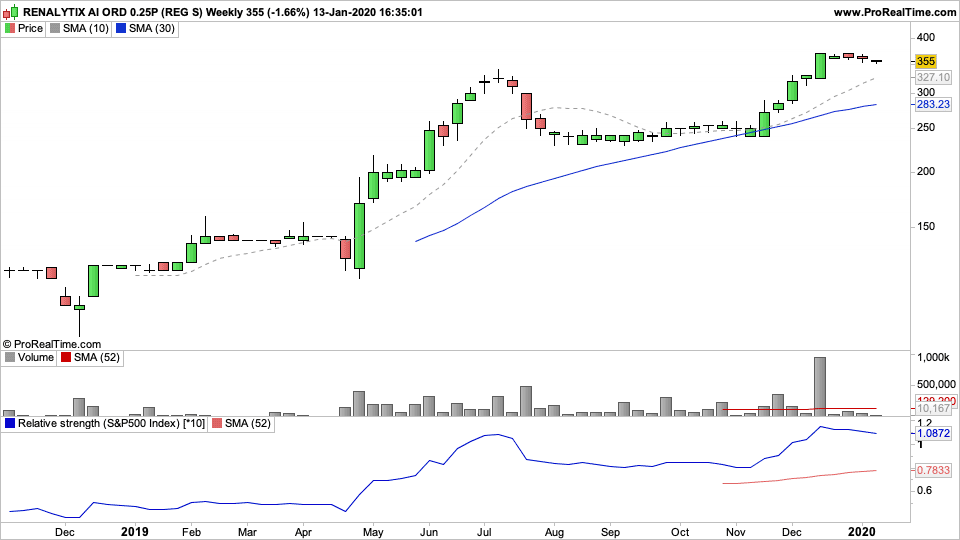Viewport: 960px width, 540px height.
Task: Open the volume SMA (52) label
Action: pyautogui.click(x=97, y=357)
